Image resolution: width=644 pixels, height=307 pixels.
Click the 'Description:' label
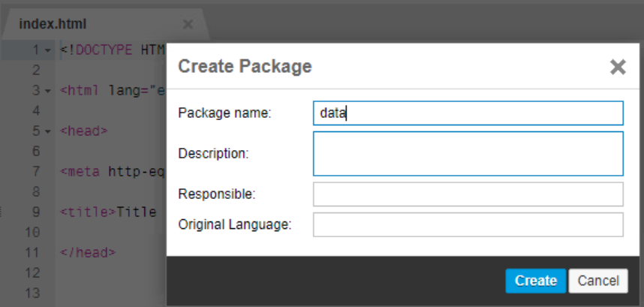pos(214,154)
